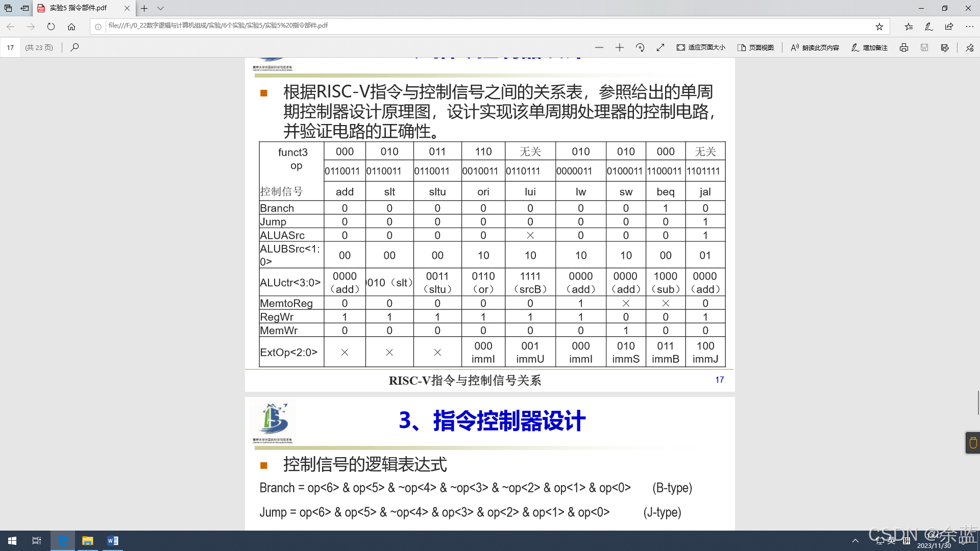Rotate the PDF page
This screenshot has width=980, height=551.
click(640, 47)
